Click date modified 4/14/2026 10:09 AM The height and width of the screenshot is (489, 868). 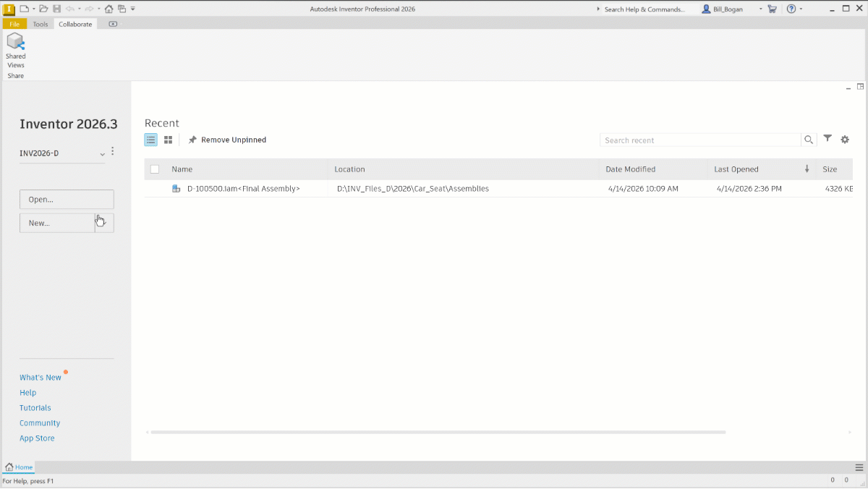[643, 189]
